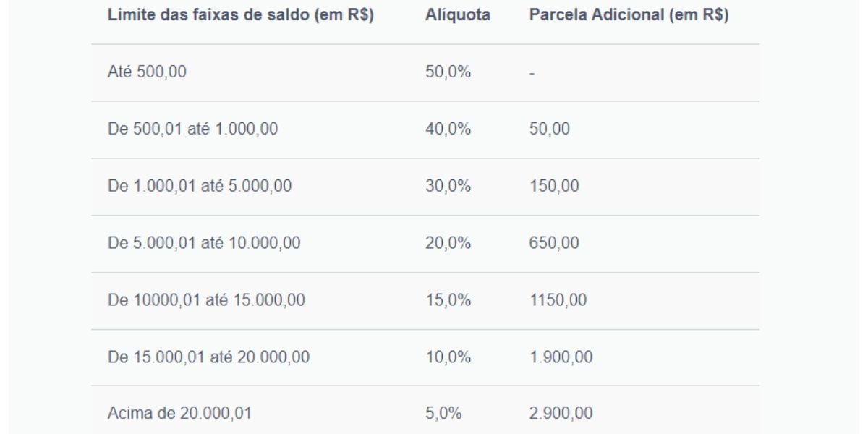The image size is (868, 434).
Task: Select the 1150,00 additional amount cell
Action: pos(558,299)
